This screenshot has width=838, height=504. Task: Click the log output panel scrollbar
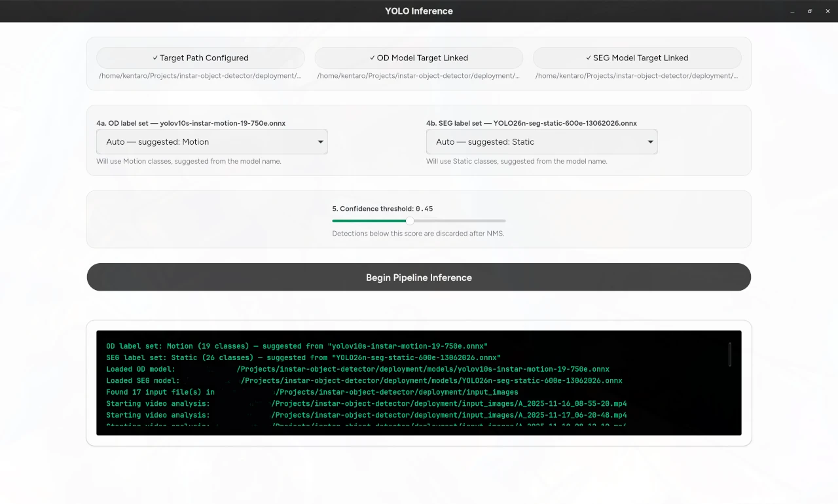tap(730, 354)
